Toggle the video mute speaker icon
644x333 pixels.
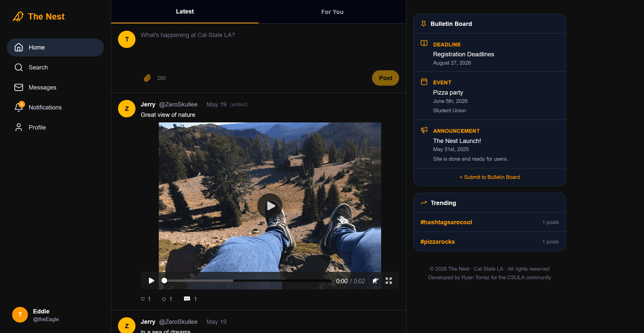[x=375, y=281]
